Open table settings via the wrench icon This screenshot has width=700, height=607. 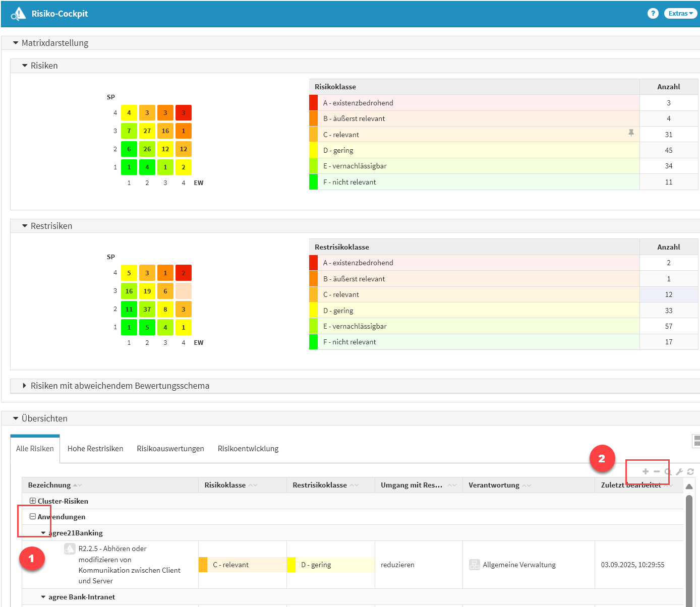click(679, 472)
